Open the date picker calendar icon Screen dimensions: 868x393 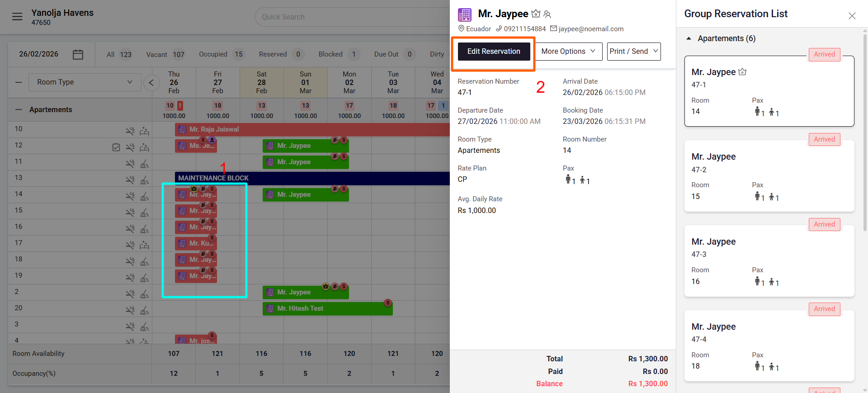pyautogui.click(x=78, y=54)
